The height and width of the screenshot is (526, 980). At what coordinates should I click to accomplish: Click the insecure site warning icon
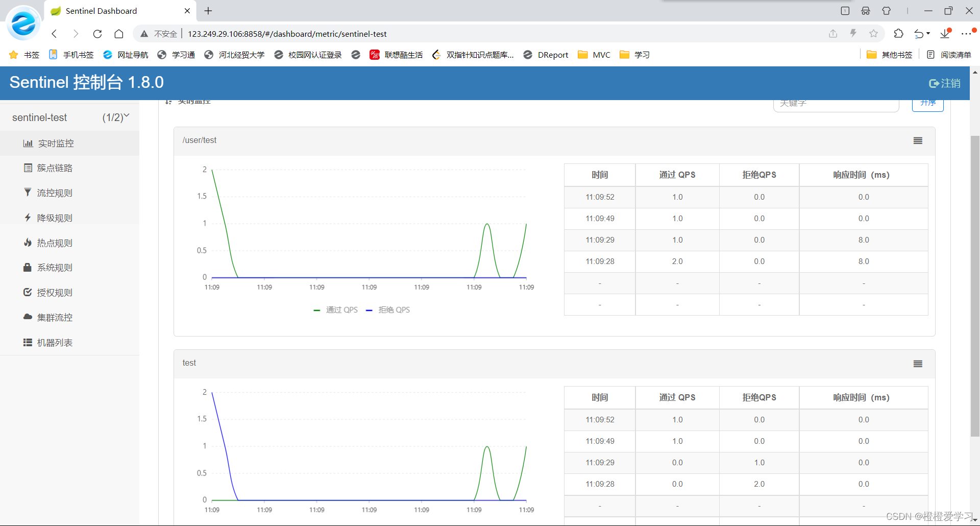[144, 34]
